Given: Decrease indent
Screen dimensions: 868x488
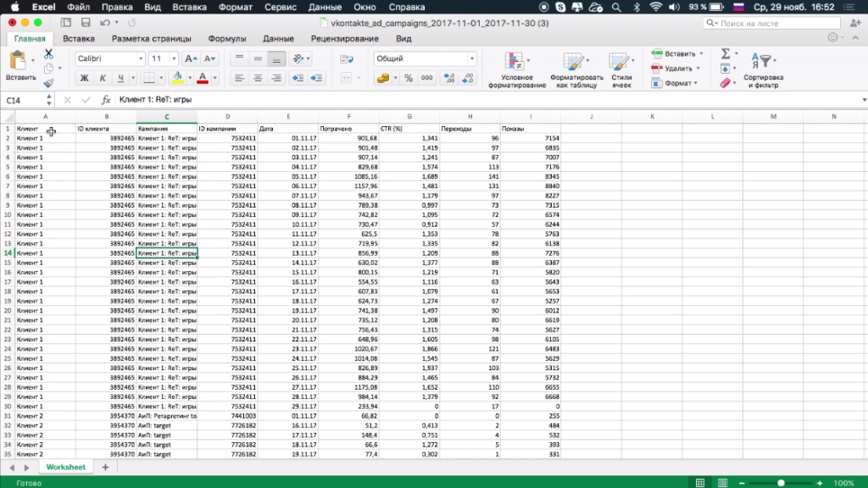Looking at the screenshot, I should click(298, 78).
